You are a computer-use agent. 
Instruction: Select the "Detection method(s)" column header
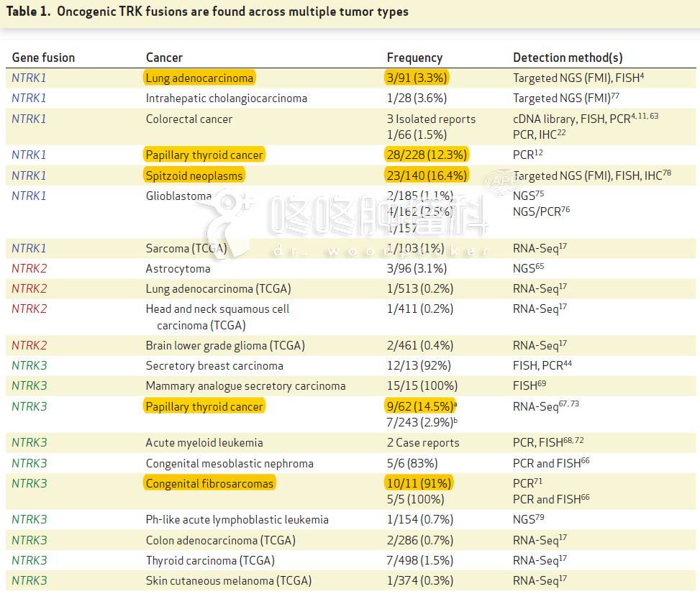568,58
